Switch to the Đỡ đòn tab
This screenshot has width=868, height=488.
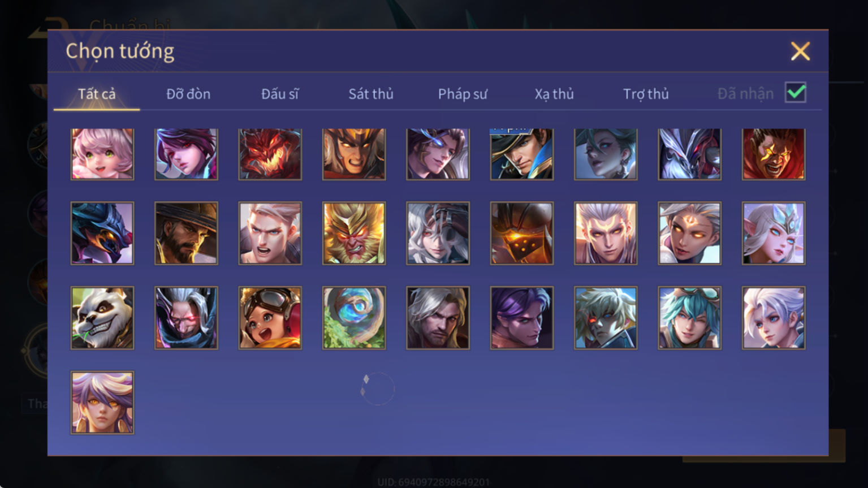[x=188, y=94]
